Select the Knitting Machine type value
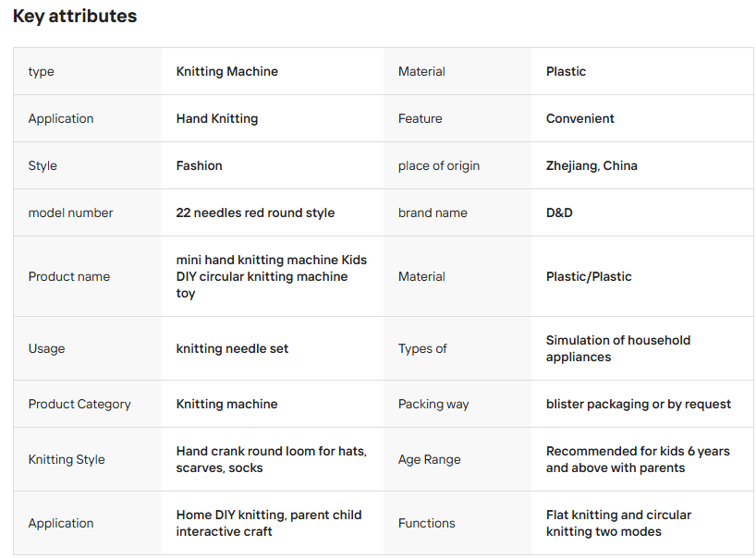The width and height of the screenshot is (756, 558). point(227,71)
